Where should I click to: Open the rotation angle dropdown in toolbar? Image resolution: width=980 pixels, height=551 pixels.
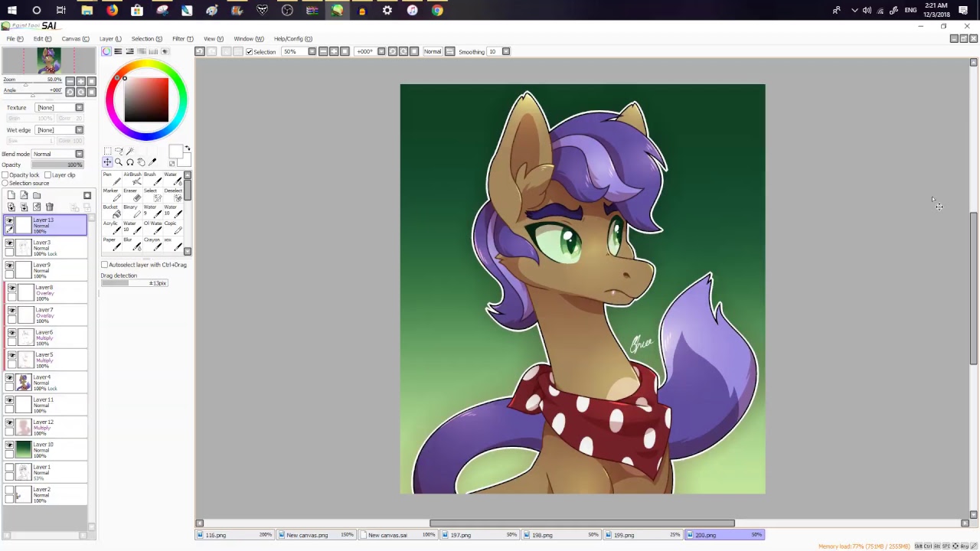click(x=381, y=51)
